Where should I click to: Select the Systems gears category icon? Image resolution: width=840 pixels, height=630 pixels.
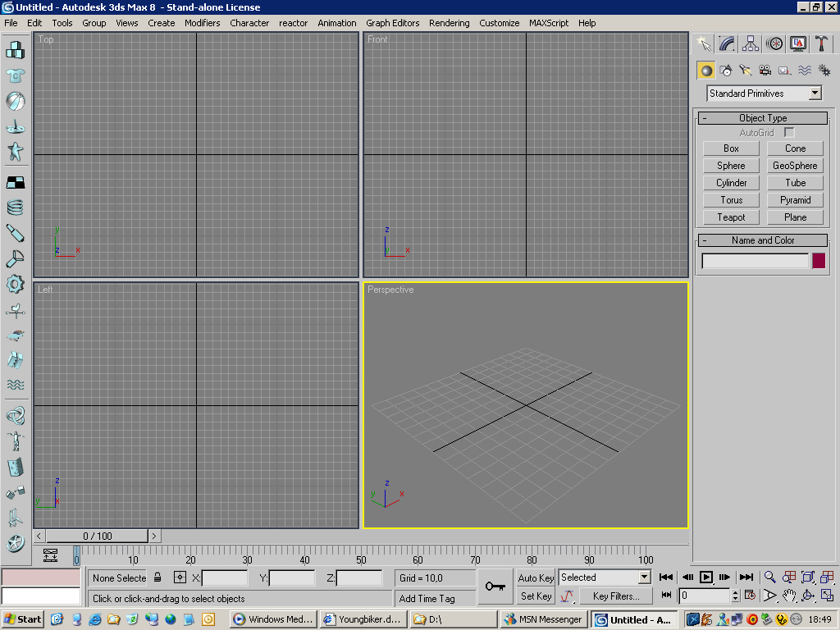click(x=824, y=71)
